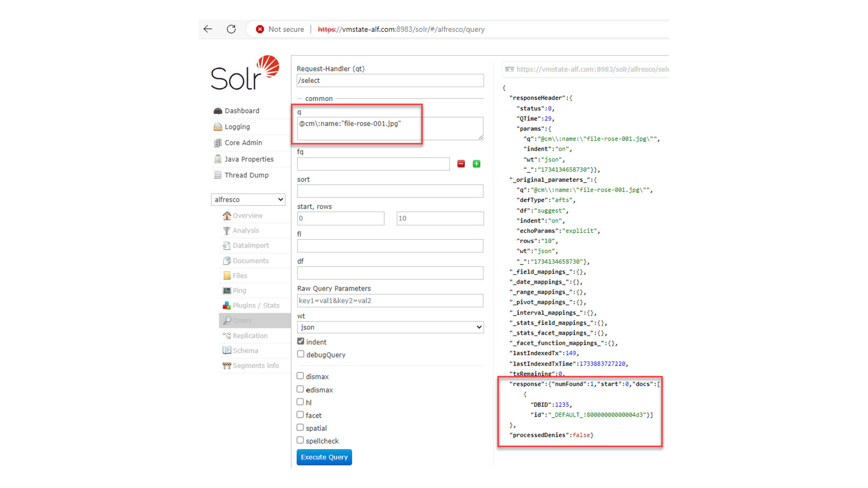
Task: Enable the spatial checkbox
Action: click(300, 427)
